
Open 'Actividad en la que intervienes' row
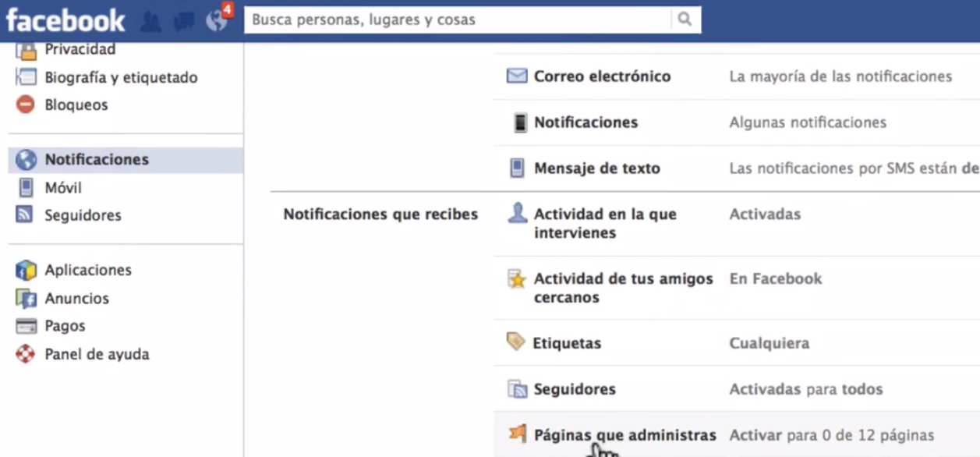(737, 224)
